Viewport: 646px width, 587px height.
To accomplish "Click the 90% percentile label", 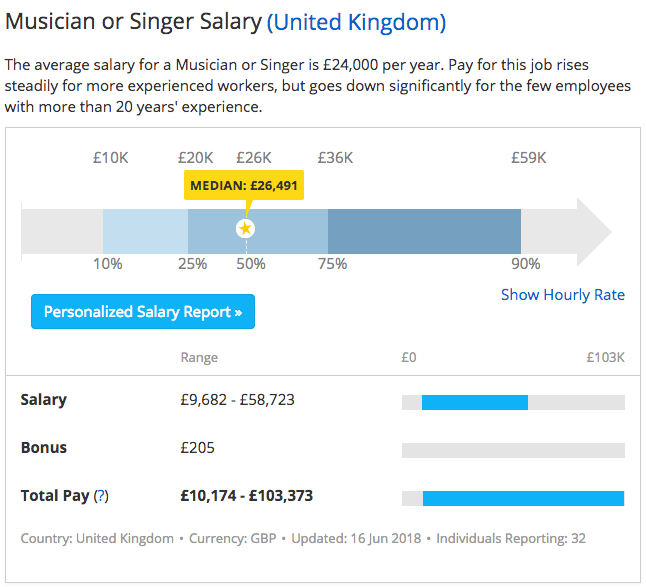I will [526, 264].
